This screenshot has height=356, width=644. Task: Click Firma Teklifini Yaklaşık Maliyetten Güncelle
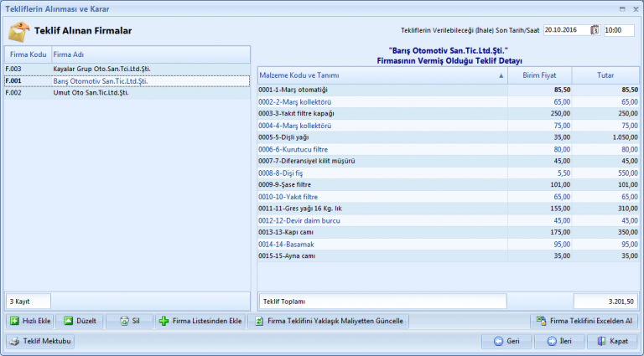click(330, 321)
